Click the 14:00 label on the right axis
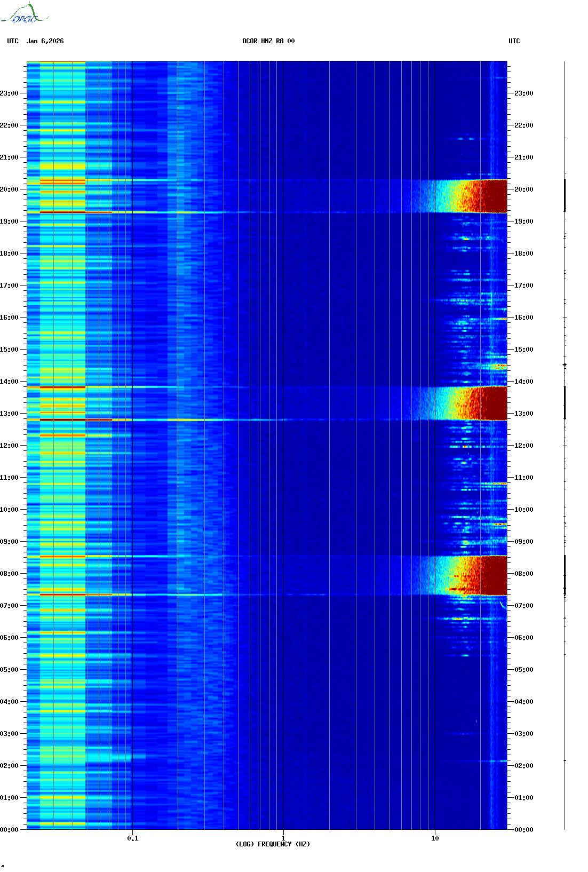The width and height of the screenshot is (588, 872). [523, 382]
